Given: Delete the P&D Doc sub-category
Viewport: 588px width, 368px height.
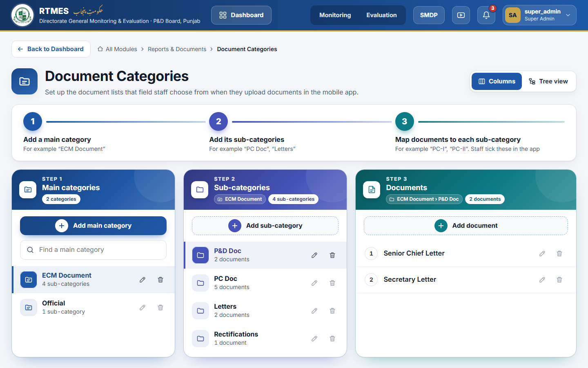Looking at the screenshot, I should click(x=332, y=255).
